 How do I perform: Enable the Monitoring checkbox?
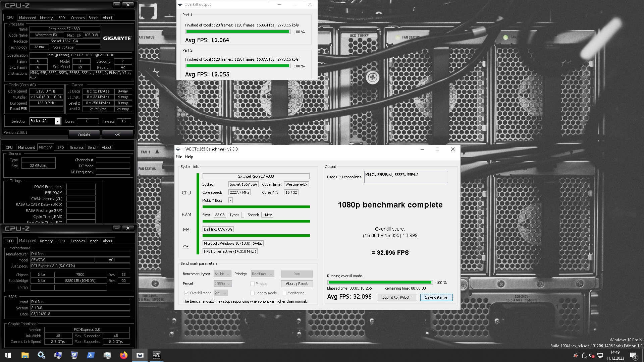tap(284, 293)
